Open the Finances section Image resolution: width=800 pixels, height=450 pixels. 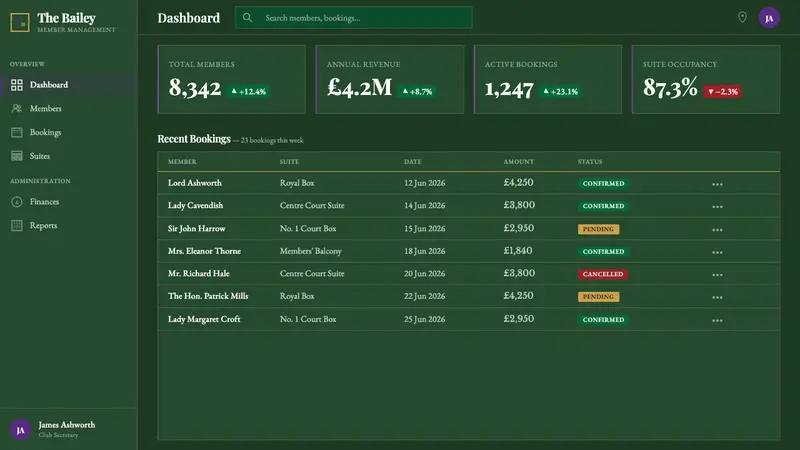(x=68, y=202)
